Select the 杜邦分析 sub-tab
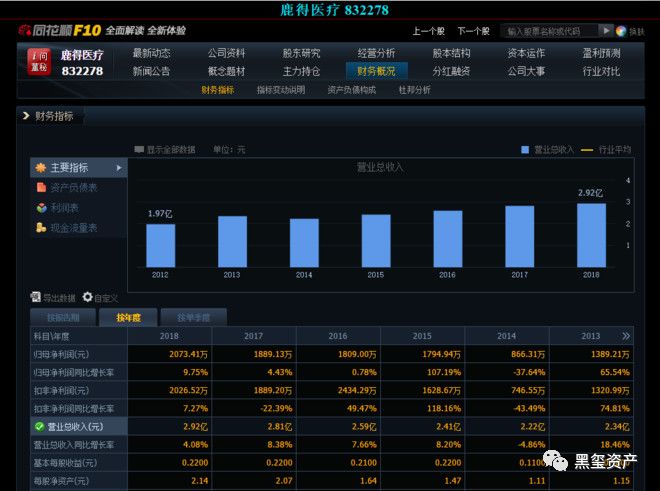660x491 pixels. pos(415,90)
